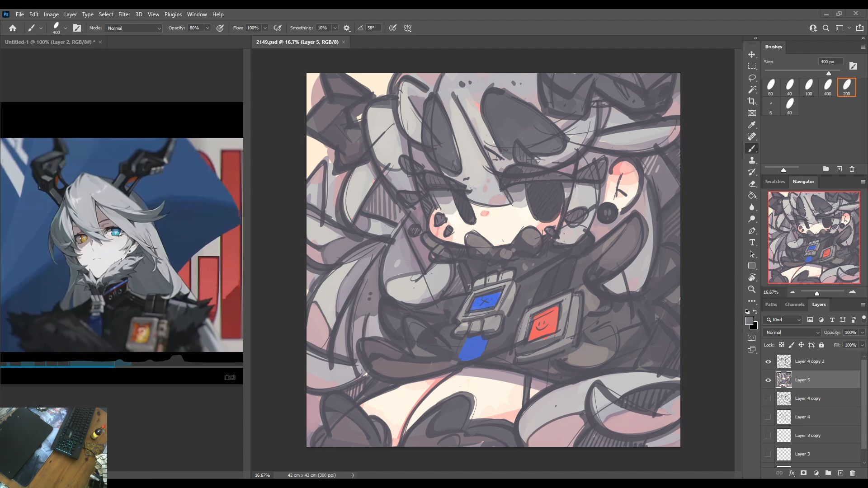Hide Layer 5

[x=768, y=380]
